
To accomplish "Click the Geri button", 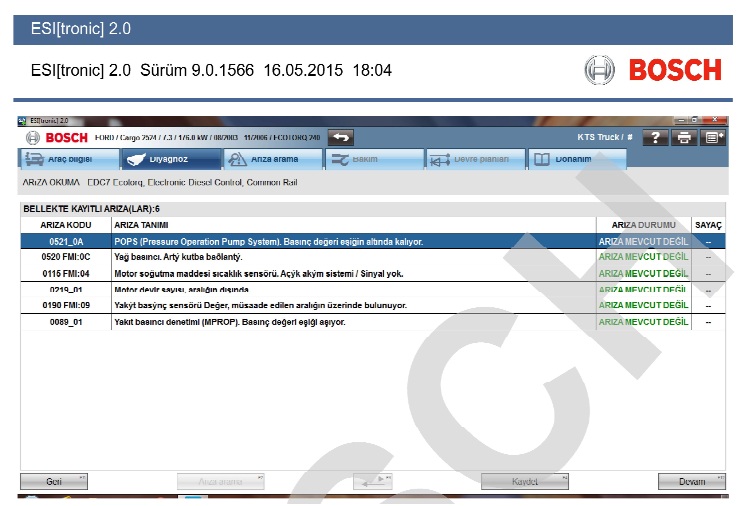I will (54, 481).
